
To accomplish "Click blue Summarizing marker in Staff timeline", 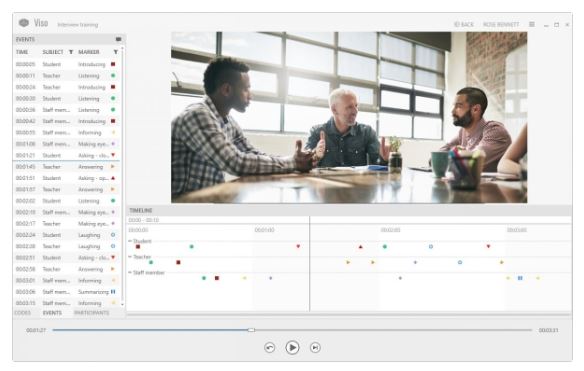I will pyautogui.click(x=520, y=278).
